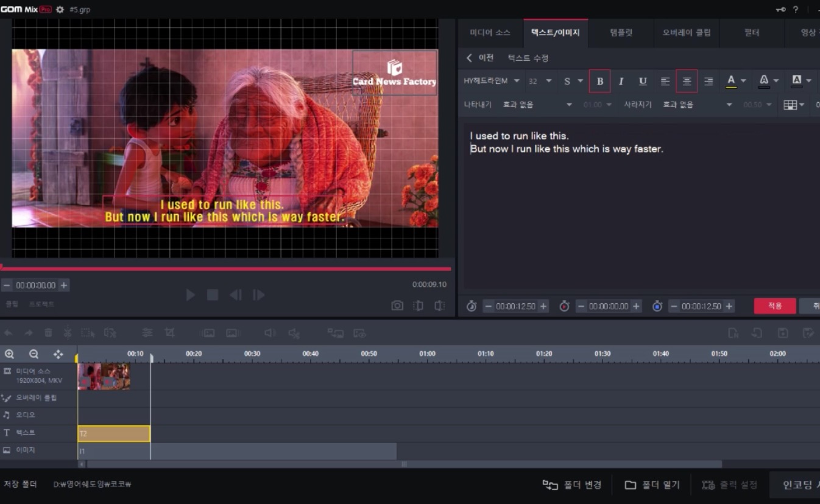
Task: Open the grid position table dropdown
Action: pos(794,105)
